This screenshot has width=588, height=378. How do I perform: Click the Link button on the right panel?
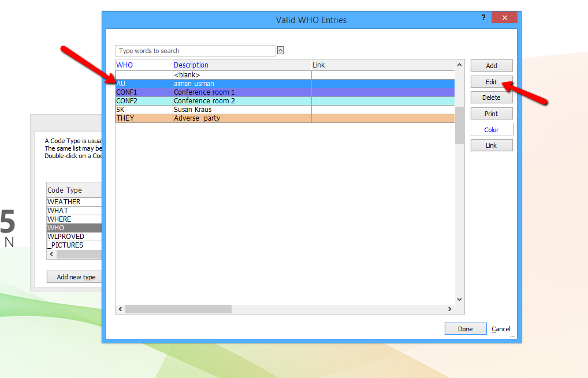click(491, 145)
